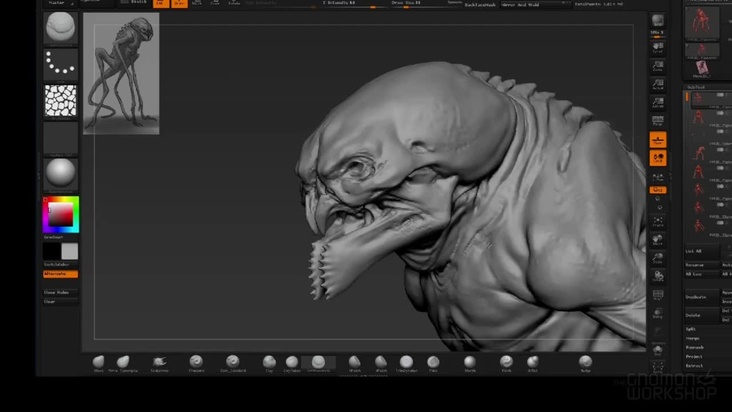Open the dotted stroke type picker
The image size is (732, 412).
click(x=60, y=65)
